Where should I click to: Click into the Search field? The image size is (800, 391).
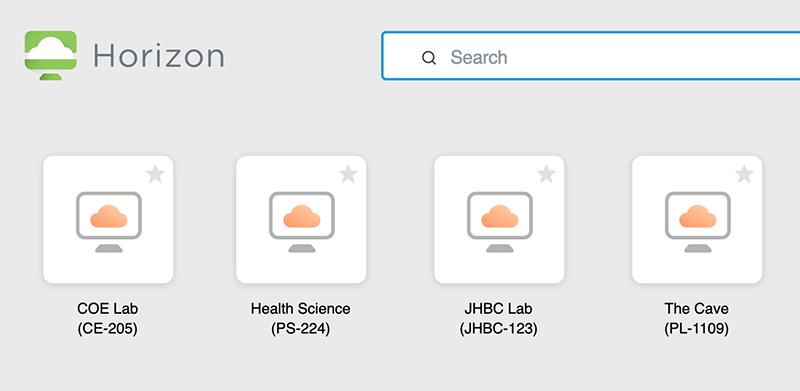(591, 56)
